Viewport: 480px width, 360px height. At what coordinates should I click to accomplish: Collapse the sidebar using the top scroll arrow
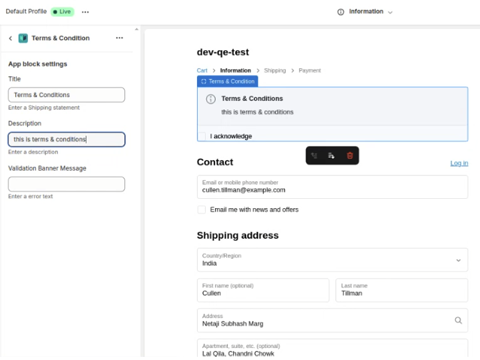(x=136, y=30)
